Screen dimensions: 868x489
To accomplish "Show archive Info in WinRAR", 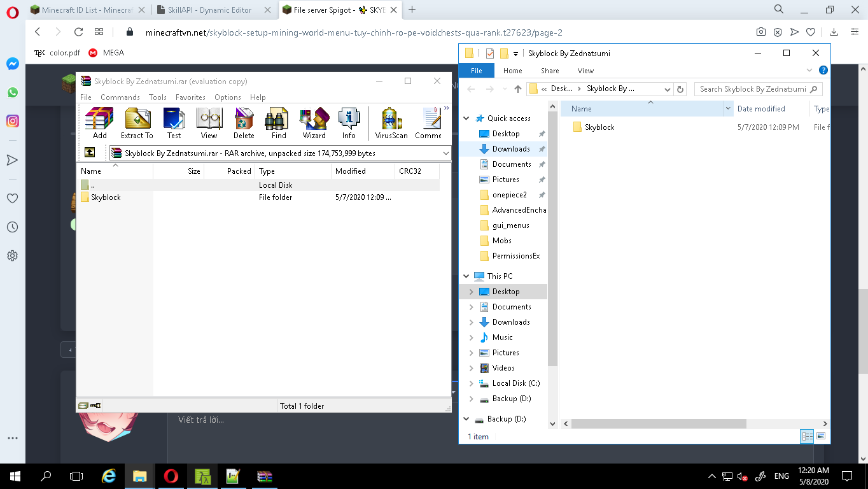I will pyautogui.click(x=349, y=123).
